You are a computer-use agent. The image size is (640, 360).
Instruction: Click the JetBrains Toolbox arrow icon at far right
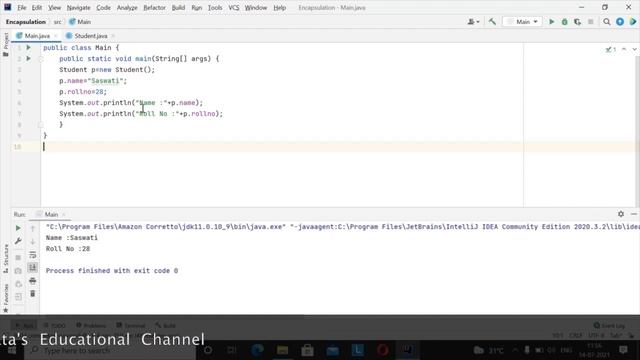pyautogui.click(x=633, y=22)
